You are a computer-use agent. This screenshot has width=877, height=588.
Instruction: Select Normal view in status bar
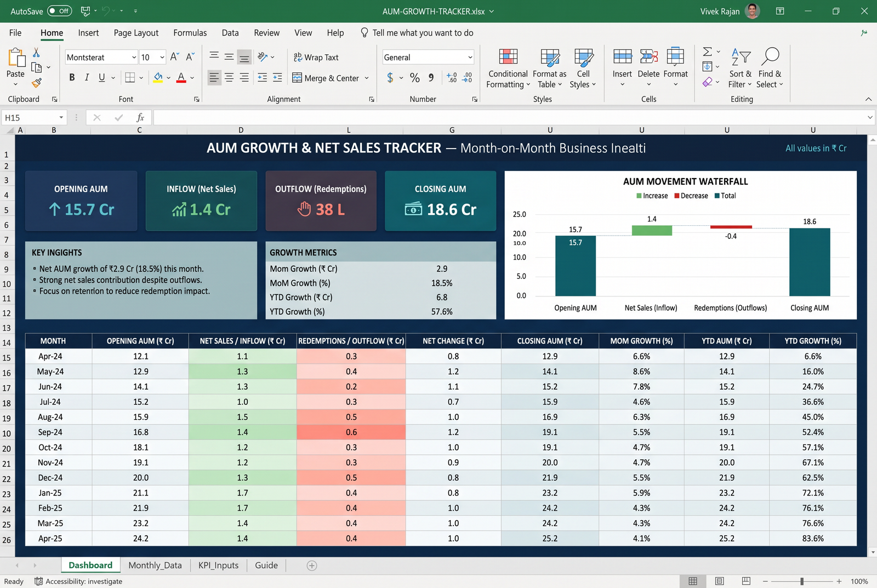693,581
